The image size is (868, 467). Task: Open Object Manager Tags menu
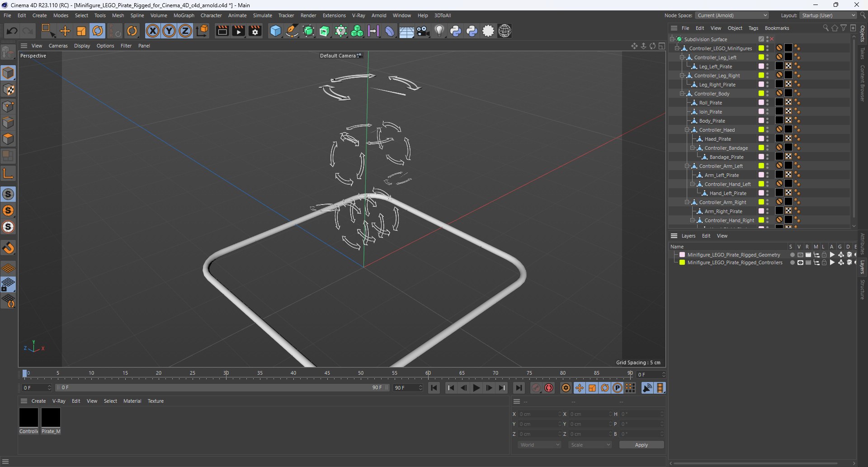[753, 28]
